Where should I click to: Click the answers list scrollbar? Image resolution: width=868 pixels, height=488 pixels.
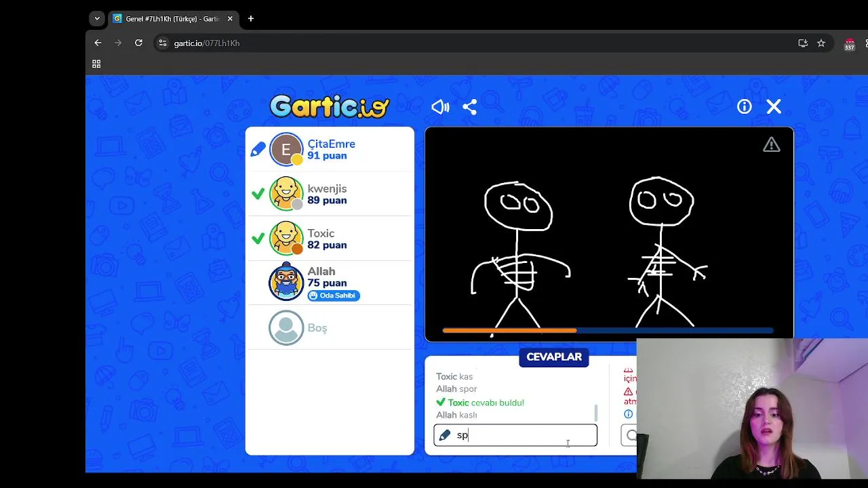point(595,412)
